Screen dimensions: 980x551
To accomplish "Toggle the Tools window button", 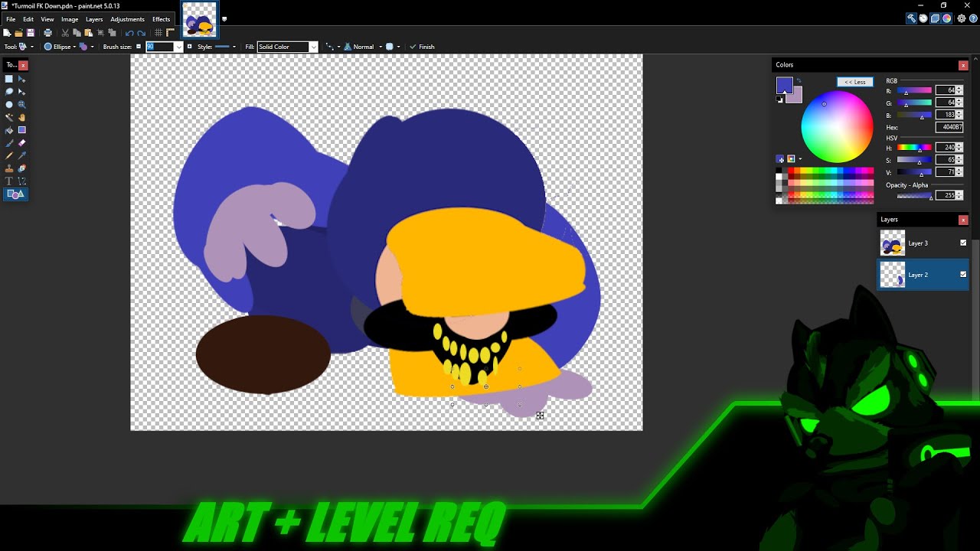I will point(911,18).
